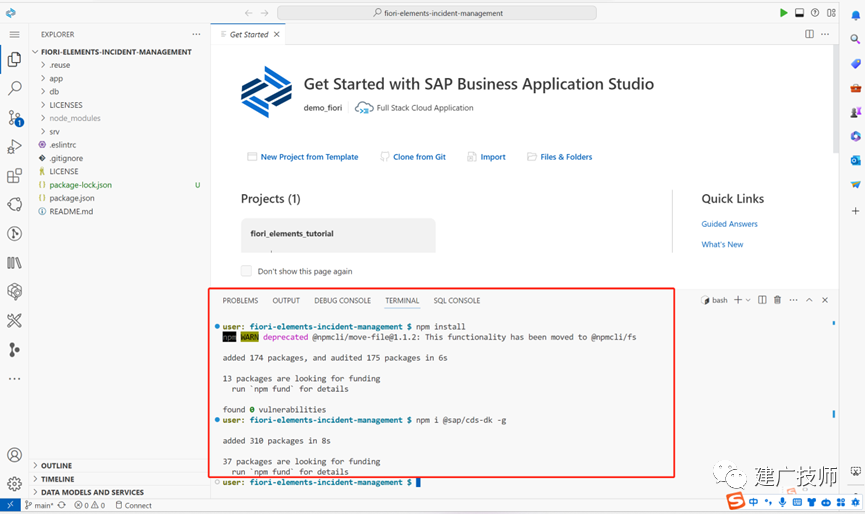This screenshot has width=865, height=514.
Task: Maximize the panel with the up chevron
Action: (809, 300)
